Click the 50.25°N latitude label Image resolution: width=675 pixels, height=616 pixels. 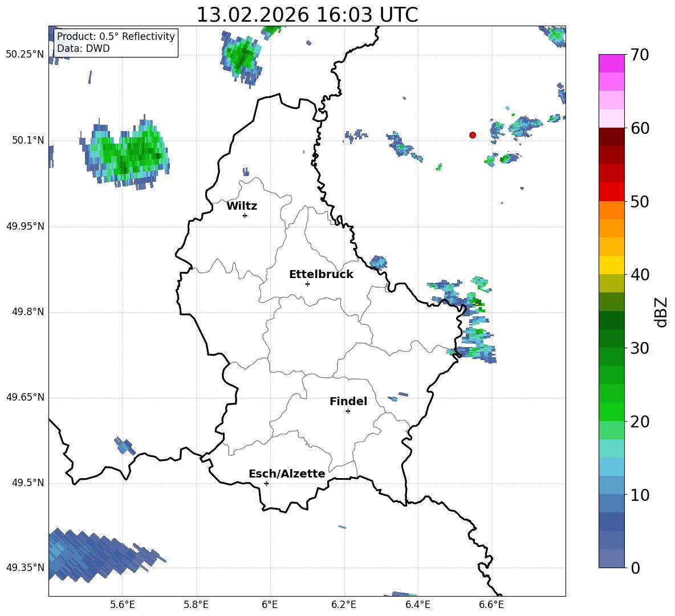(25, 55)
